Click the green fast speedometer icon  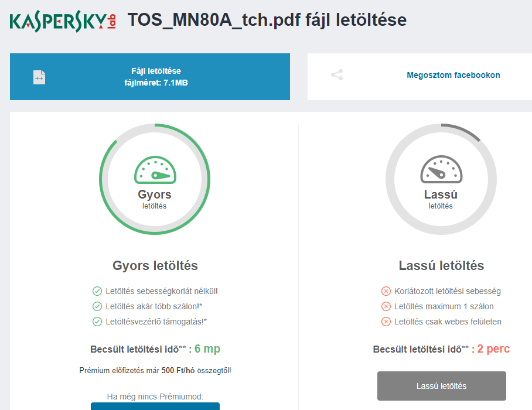pos(155,170)
